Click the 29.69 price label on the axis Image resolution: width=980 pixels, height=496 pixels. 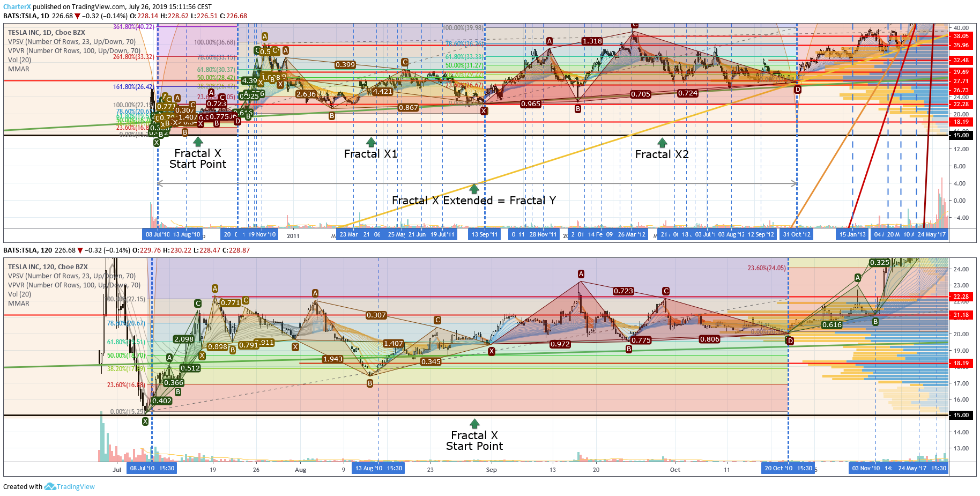961,72
